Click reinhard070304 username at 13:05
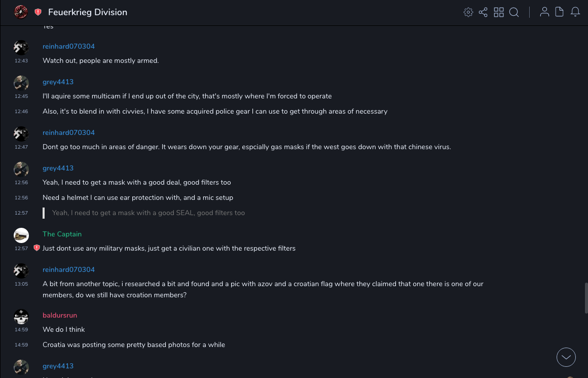The width and height of the screenshot is (588, 378). coord(68,269)
